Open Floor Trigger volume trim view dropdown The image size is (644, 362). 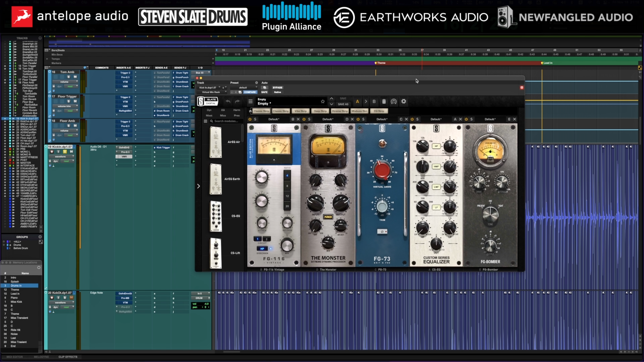[65, 106]
